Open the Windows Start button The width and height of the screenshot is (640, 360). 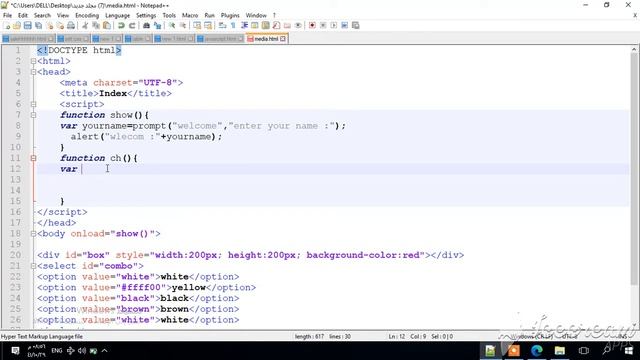629,351
